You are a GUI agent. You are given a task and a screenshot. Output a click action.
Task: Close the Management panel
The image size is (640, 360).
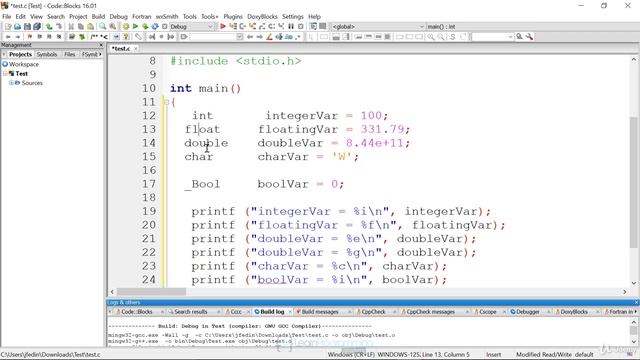coord(101,45)
